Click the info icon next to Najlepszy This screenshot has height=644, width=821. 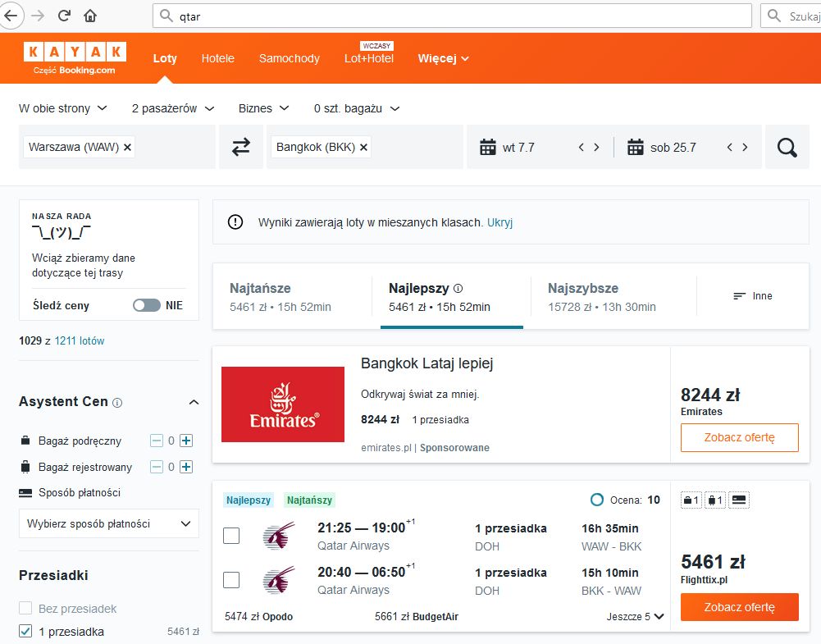458,288
